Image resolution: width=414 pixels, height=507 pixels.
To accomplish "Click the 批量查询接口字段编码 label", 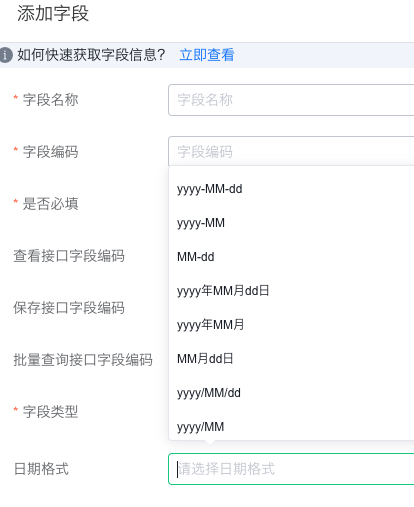I will tap(83, 360).
